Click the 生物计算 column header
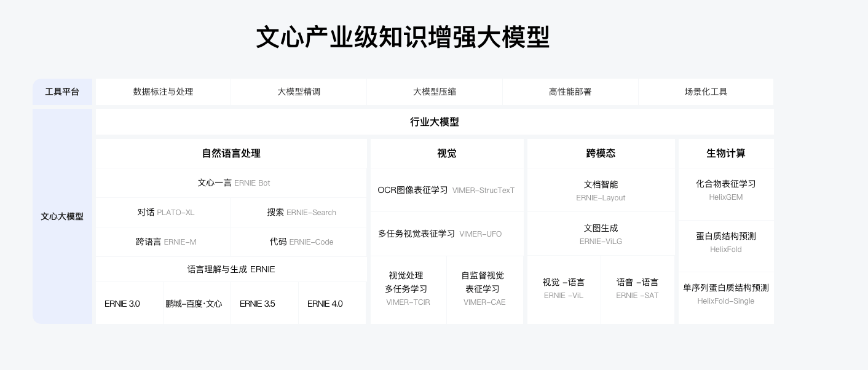This screenshot has height=370, width=868. pyautogui.click(x=726, y=153)
